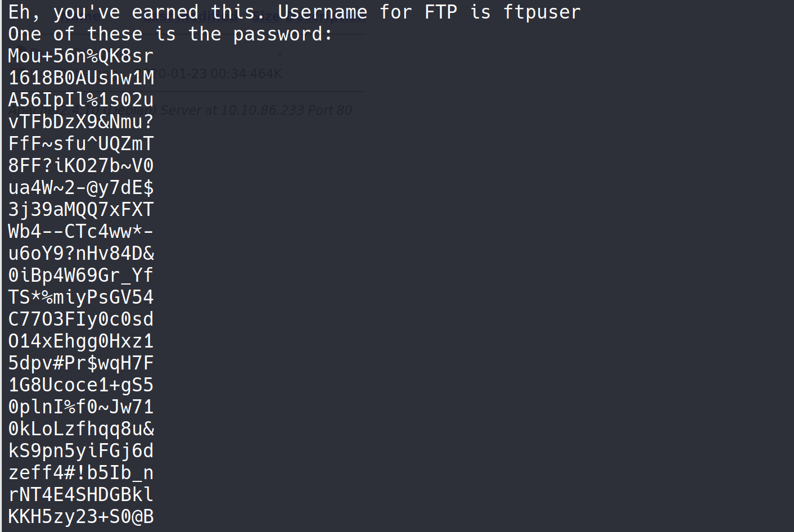Click the username text ftpuser
Screen dimensions: 794x532
(x=542, y=12)
